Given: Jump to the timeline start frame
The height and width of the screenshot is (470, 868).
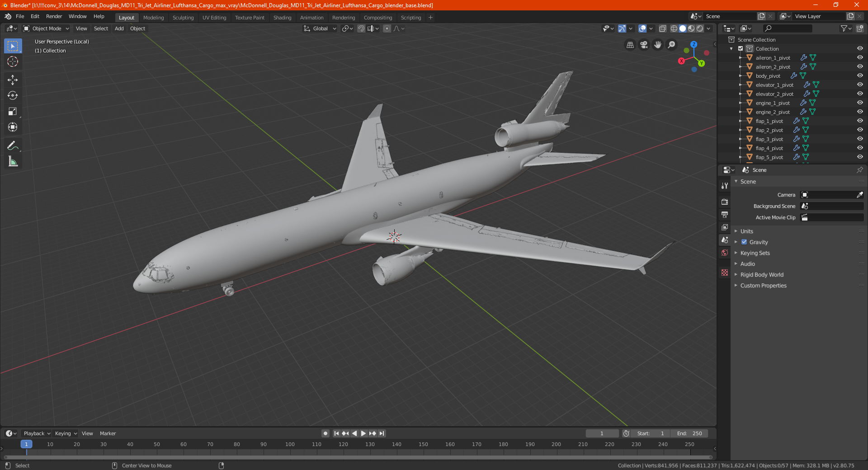Looking at the screenshot, I should 336,433.
